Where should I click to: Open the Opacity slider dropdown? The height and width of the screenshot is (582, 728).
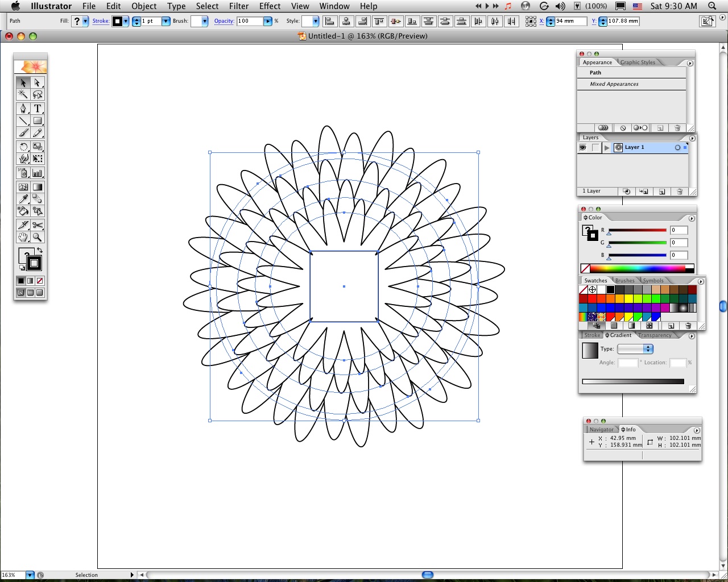[267, 21]
